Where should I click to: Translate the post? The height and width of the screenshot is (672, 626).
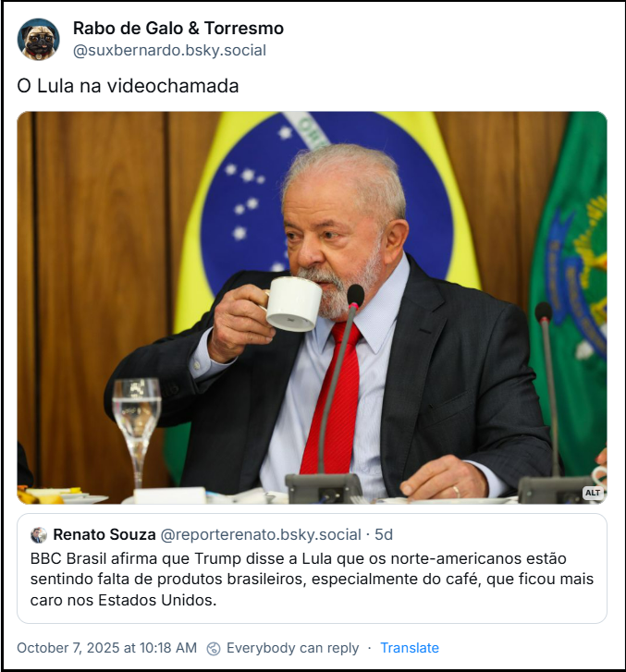(x=410, y=648)
